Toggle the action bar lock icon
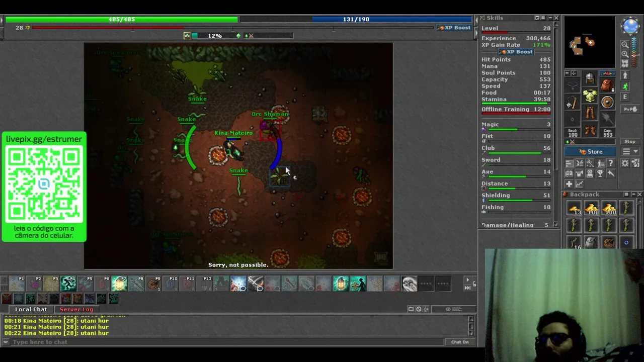The height and width of the screenshot is (362, 644). 474,284
